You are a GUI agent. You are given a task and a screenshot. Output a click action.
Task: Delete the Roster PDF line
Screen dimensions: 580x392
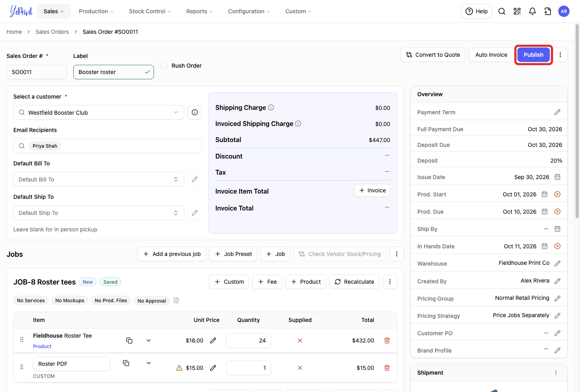pos(387,368)
